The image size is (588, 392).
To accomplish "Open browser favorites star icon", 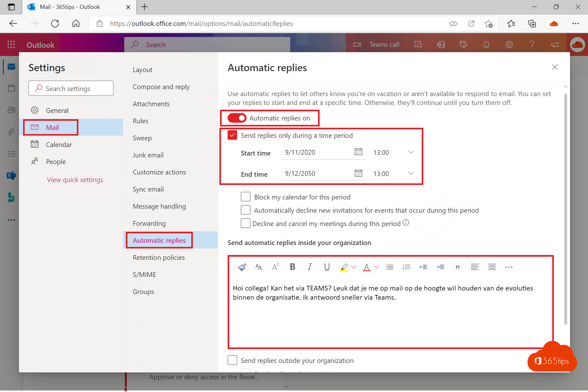I will (511, 24).
